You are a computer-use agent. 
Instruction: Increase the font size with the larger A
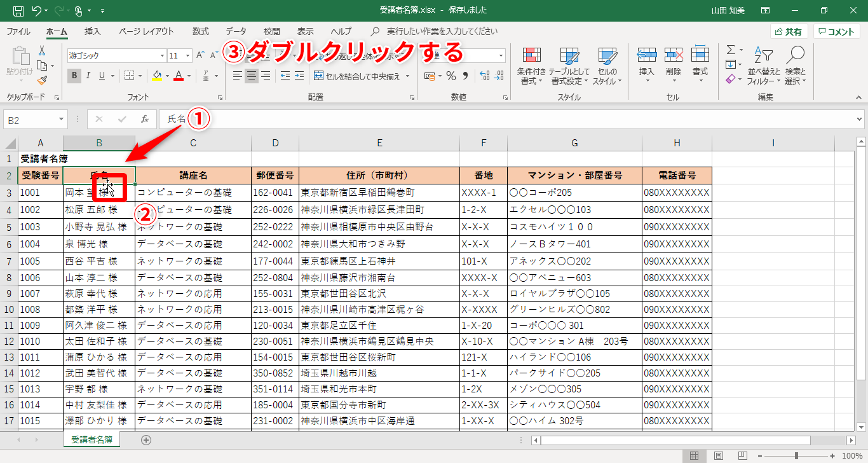pyautogui.click(x=200, y=55)
